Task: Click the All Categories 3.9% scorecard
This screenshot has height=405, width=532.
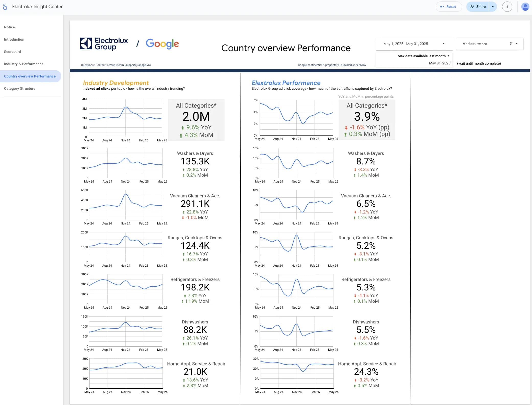Action: coord(367,120)
